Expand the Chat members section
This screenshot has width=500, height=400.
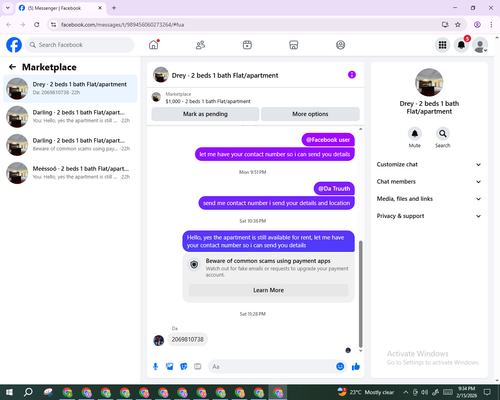429,182
